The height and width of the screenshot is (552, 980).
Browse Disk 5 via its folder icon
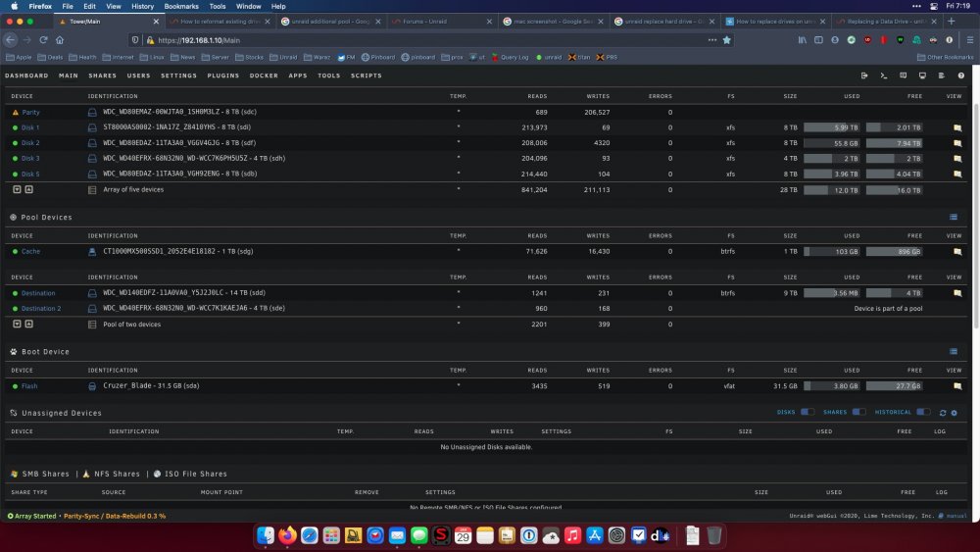(957, 175)
